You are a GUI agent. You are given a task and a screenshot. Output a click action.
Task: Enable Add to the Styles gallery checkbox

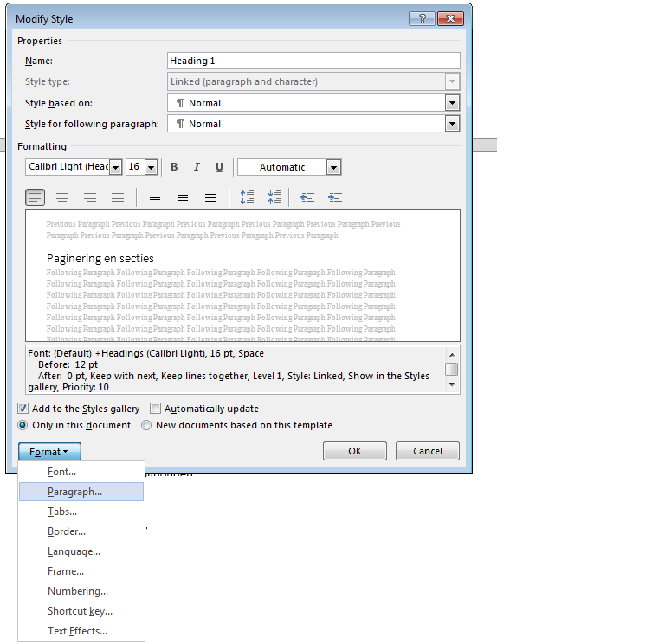pos(23,409)
